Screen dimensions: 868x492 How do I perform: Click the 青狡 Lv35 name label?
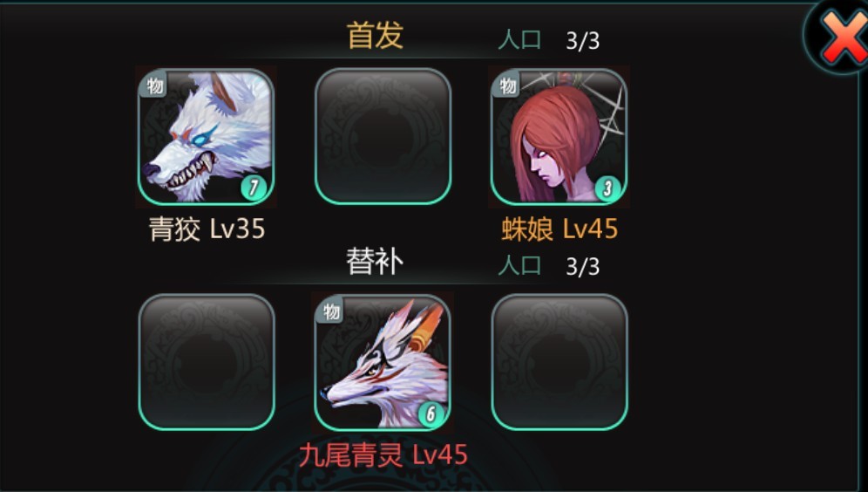(207, 229)
